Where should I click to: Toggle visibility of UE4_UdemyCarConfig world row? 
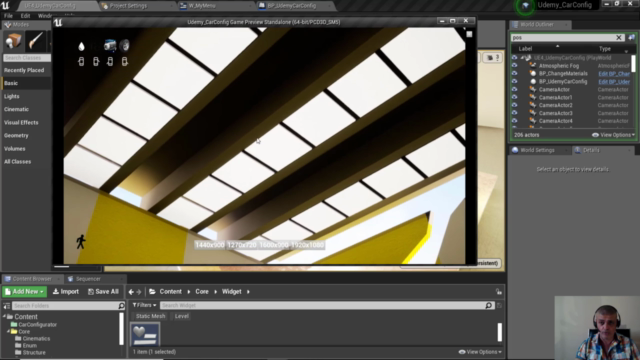coord(514,58)
